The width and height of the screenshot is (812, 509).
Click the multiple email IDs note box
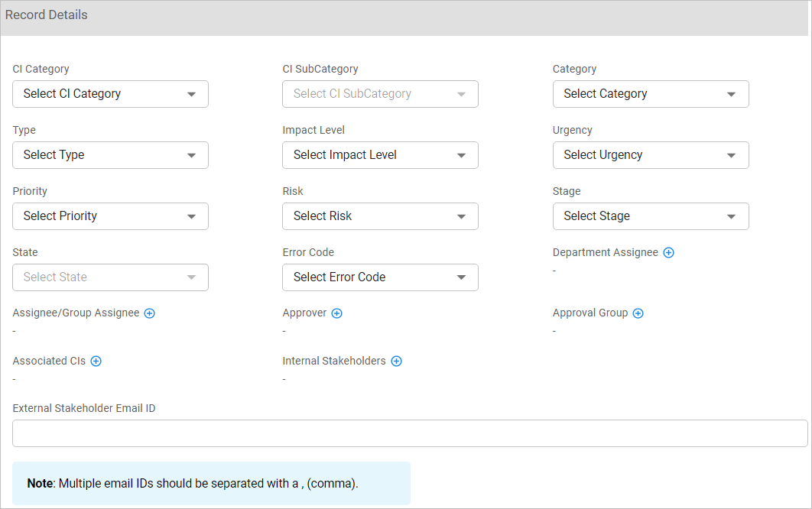tap(211, 484)
